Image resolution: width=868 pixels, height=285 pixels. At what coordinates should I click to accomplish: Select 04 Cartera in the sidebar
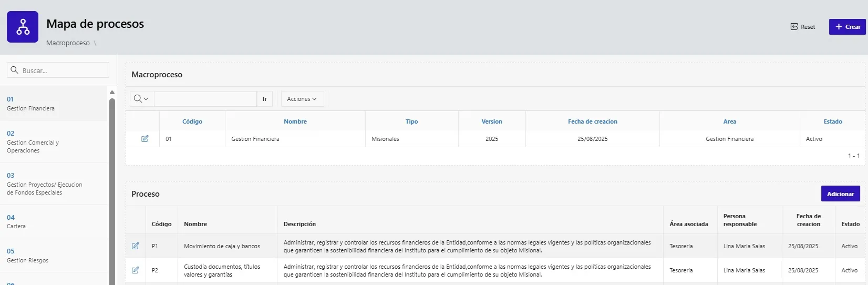54,221
